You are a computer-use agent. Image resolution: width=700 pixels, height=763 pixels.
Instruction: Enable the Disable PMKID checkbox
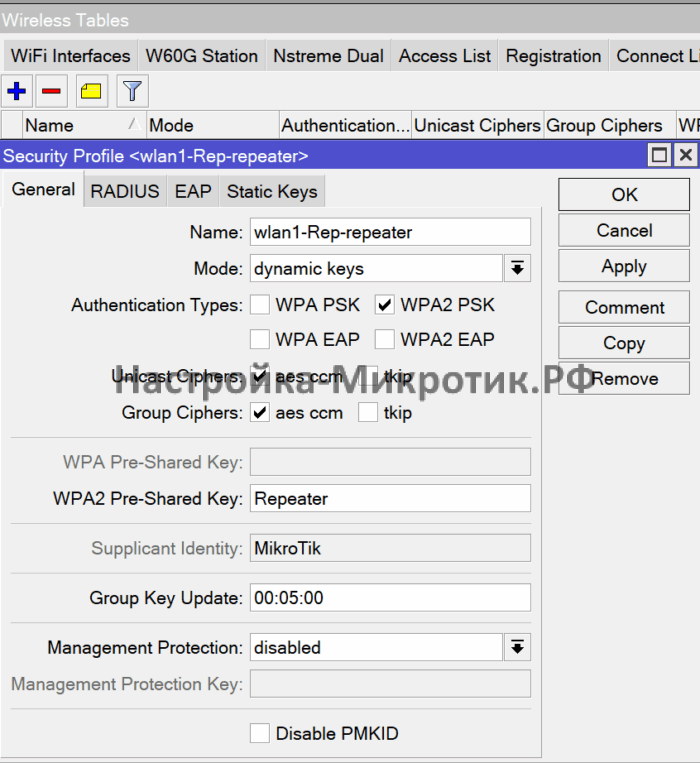260,734
